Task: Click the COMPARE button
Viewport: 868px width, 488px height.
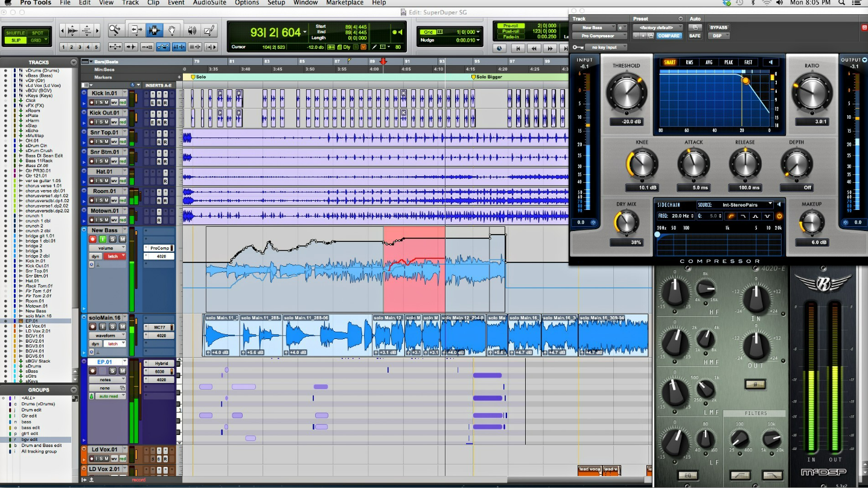Action: tap(669, 36)
